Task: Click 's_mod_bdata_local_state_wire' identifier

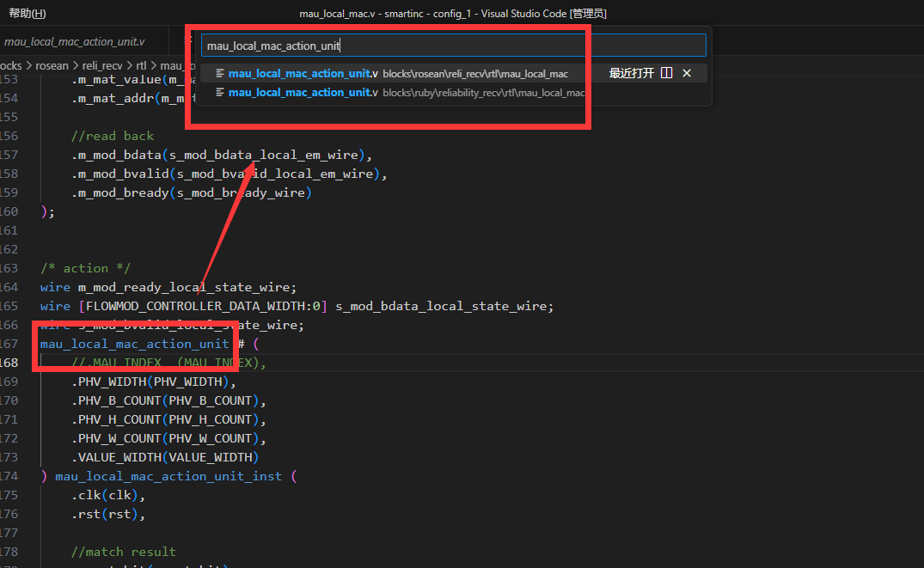Action: (441, 307)
